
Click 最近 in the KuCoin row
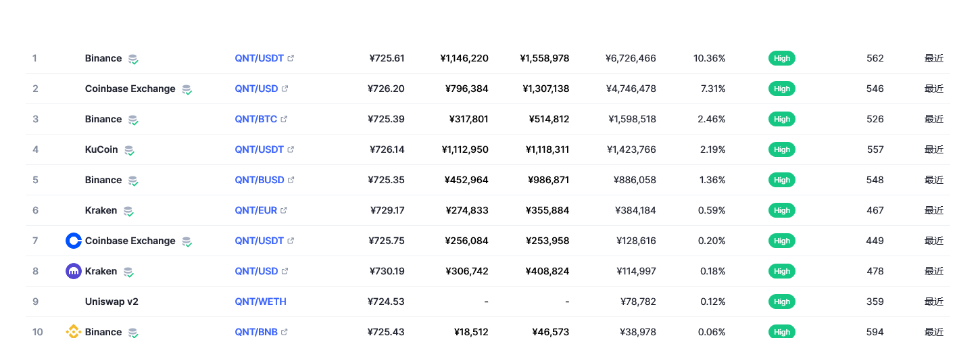pos(934,149)
